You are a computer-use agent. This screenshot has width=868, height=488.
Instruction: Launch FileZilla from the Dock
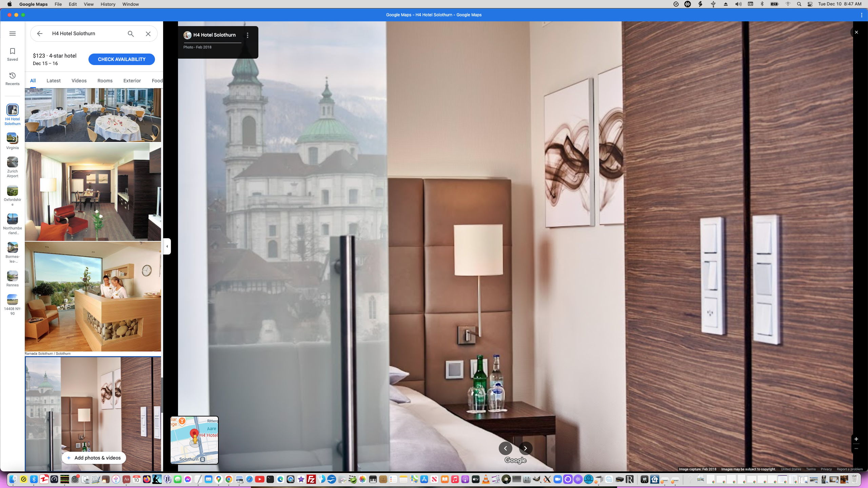311,480
